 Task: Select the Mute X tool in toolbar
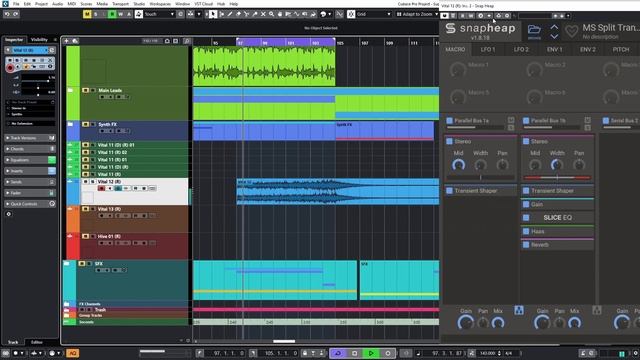point(263,14)
